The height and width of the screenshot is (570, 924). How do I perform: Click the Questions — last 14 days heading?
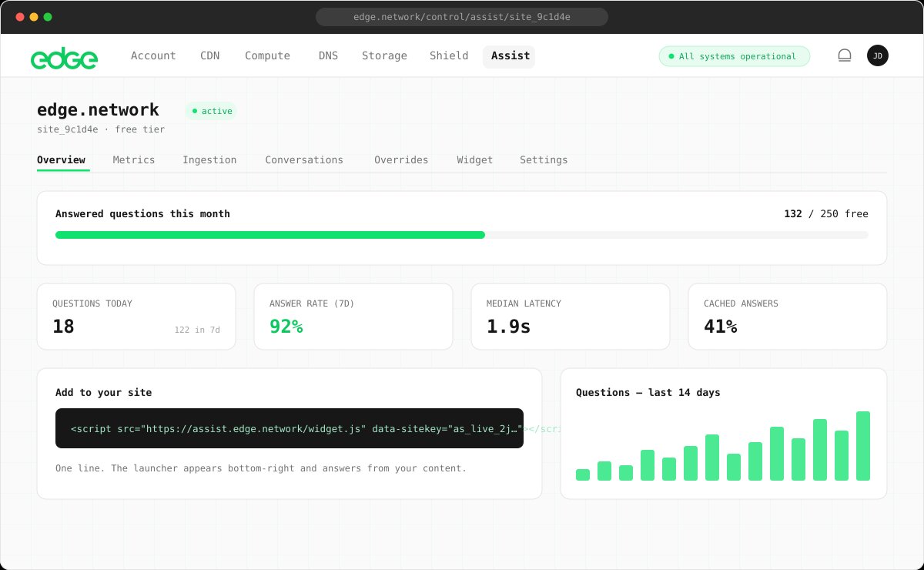point(648,393)
